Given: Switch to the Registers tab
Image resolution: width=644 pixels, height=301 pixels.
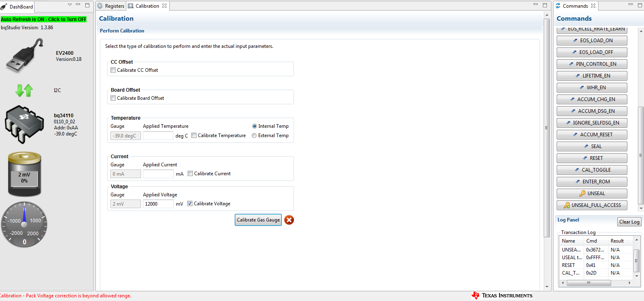Looking at the screenshot, I should tap(111, 6).
